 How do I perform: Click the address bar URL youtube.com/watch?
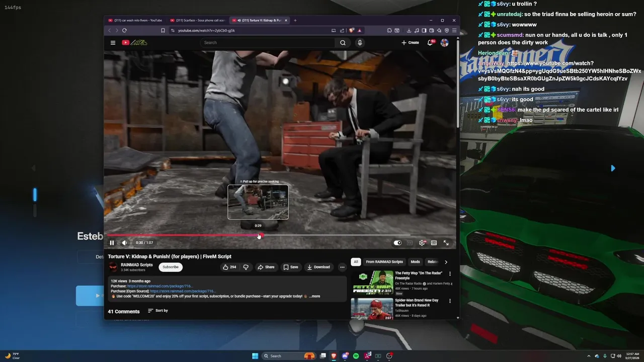pos(206,30)
